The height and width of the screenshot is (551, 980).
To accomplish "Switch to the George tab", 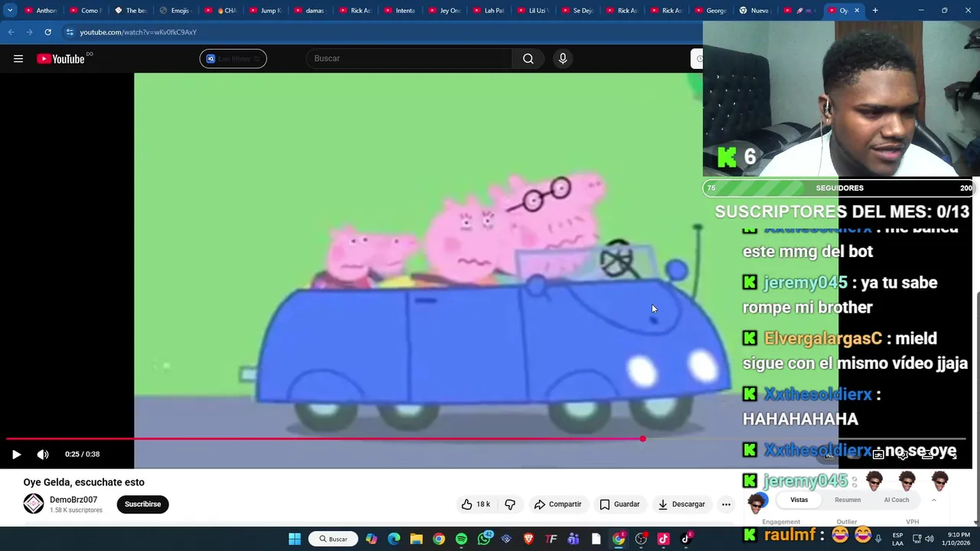I will coord(711,11).
